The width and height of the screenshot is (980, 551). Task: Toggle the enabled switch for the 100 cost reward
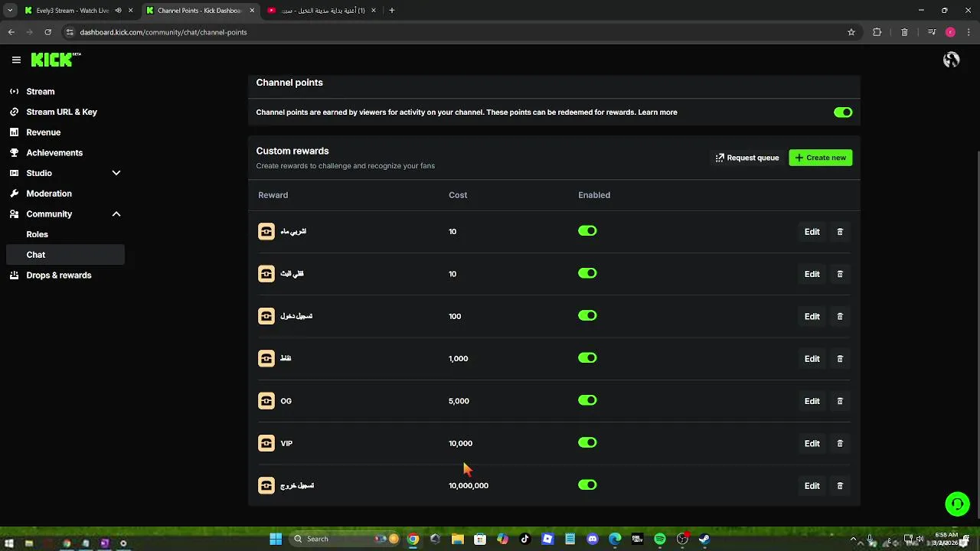tap(587, 315)
